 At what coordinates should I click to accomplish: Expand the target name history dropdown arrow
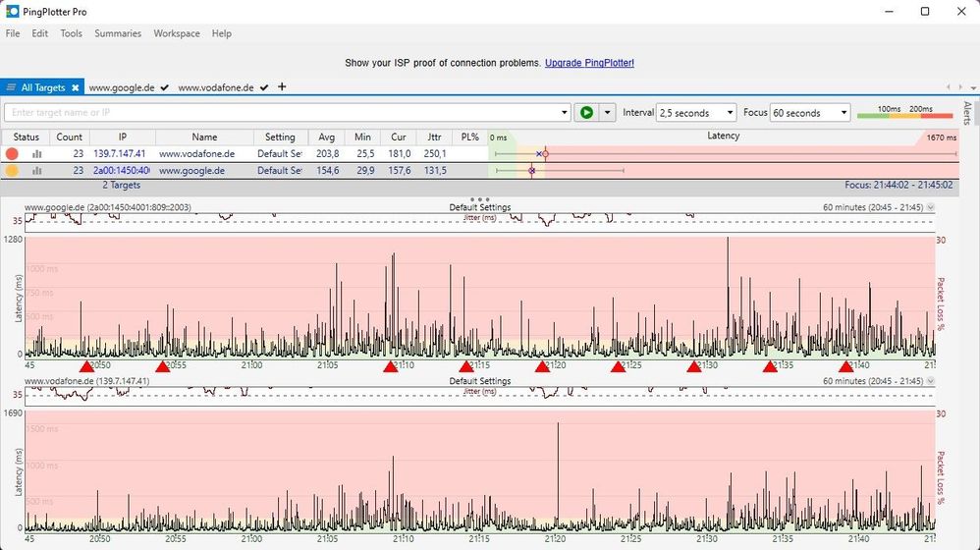[x=564, y=113]
